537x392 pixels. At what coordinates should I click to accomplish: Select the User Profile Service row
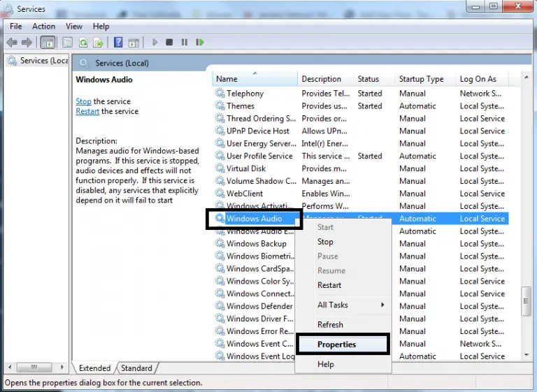pos(360,156)
